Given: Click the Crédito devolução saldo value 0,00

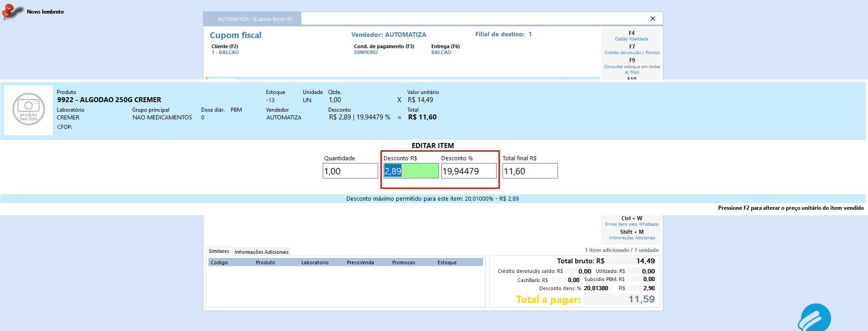Looking at the screenshot, I should [585, 272].
